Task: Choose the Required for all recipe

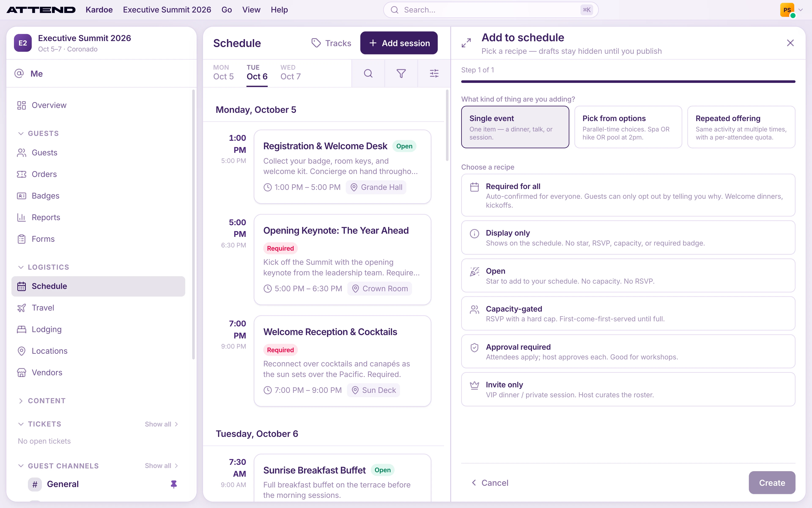Action: click(x=628, y=195)
